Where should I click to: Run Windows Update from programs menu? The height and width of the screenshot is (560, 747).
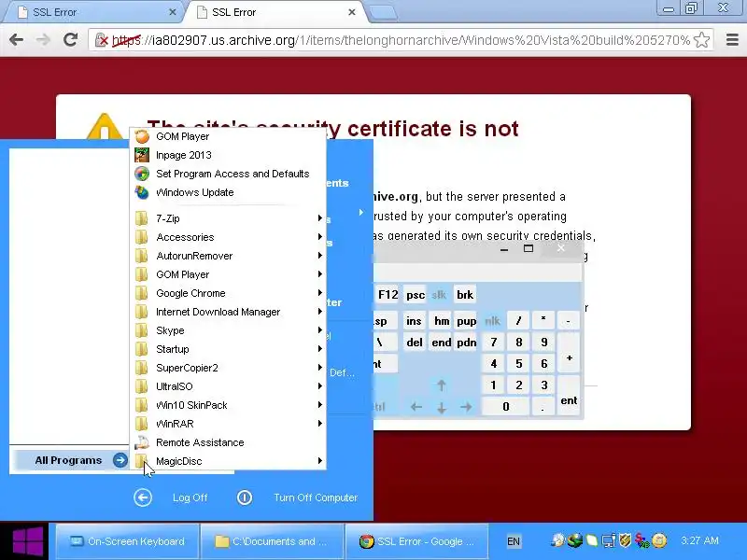click(x=228, y=192)
